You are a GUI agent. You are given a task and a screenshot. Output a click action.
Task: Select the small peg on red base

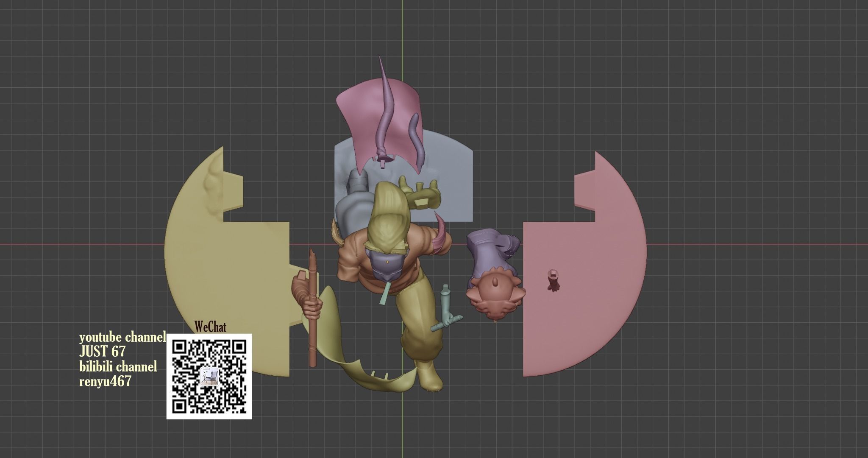553,280
